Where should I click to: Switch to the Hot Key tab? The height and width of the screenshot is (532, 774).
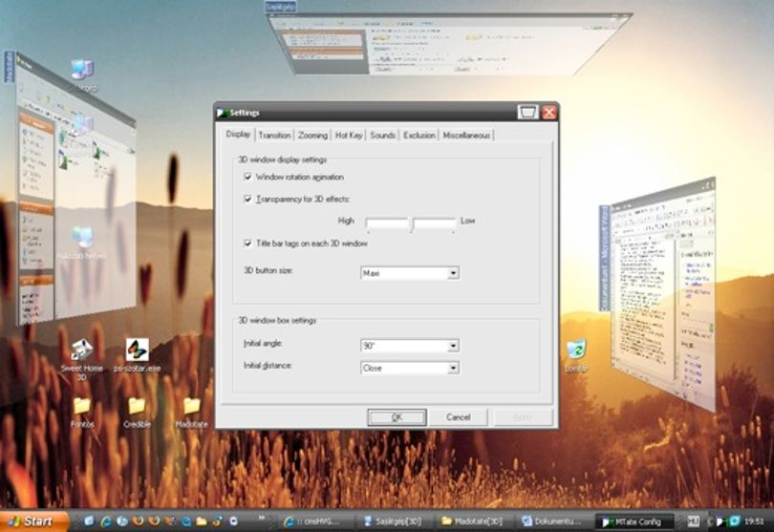[x=349, y=136]
